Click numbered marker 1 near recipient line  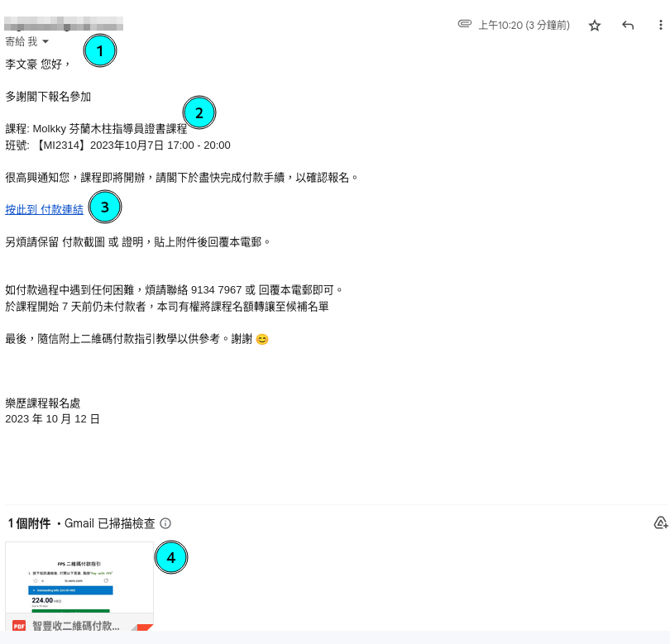(x=100, y=51)
